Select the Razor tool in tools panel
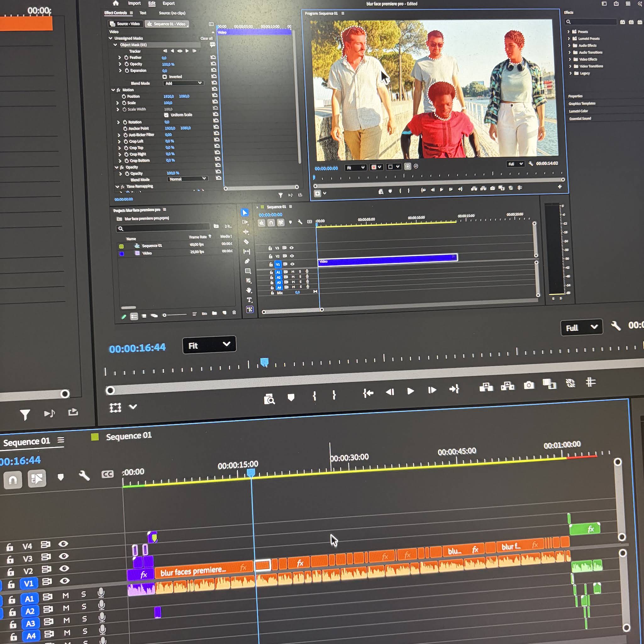The image size is (644, 644). 246,242
